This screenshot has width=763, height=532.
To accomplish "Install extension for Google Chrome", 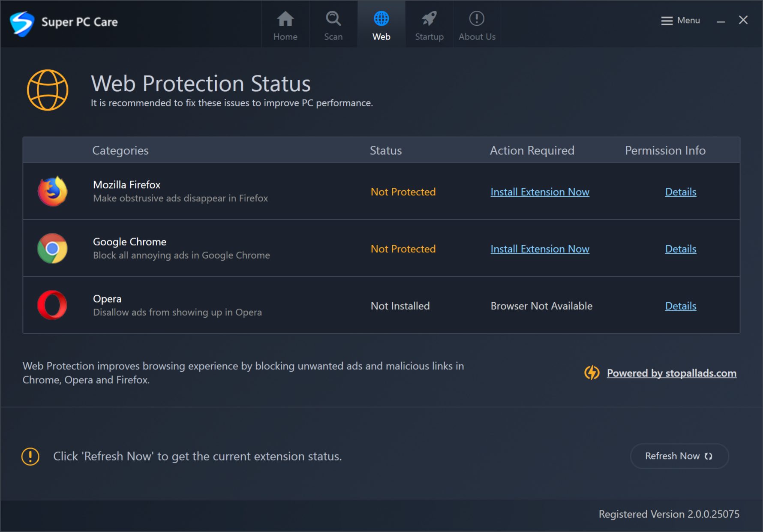I will [x=540, y=249].
